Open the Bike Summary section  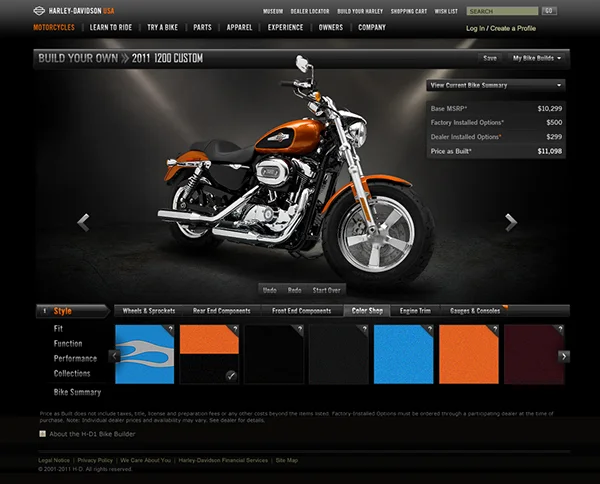click(77, 392)
